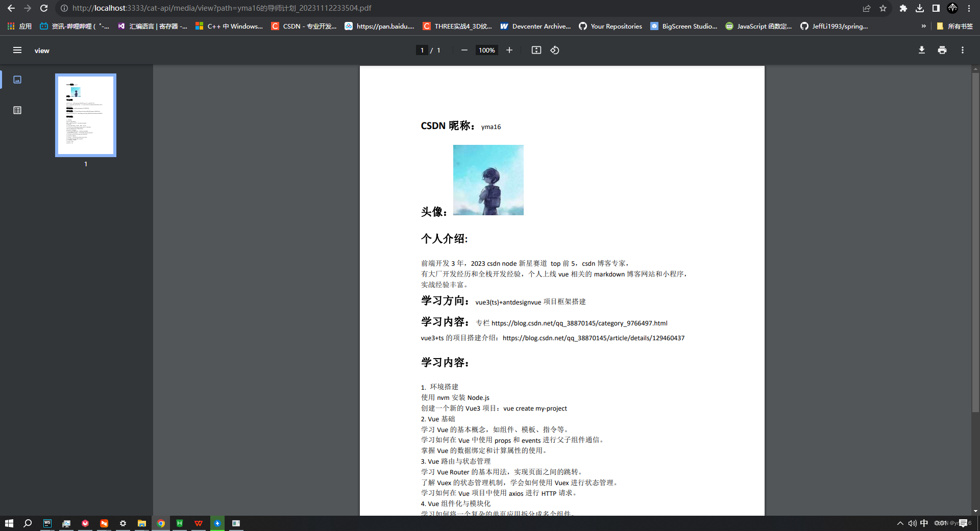Open the CSDN bookmark from the bookmarks bar
980x531 pixels.
(x=304, y=26)
